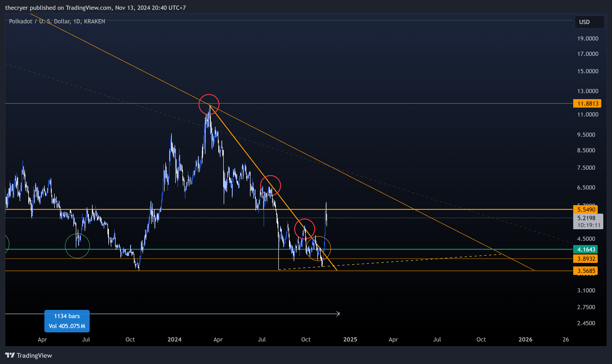
Task: Click the 11.0000 price axis value
Action: tap(587, 115)
